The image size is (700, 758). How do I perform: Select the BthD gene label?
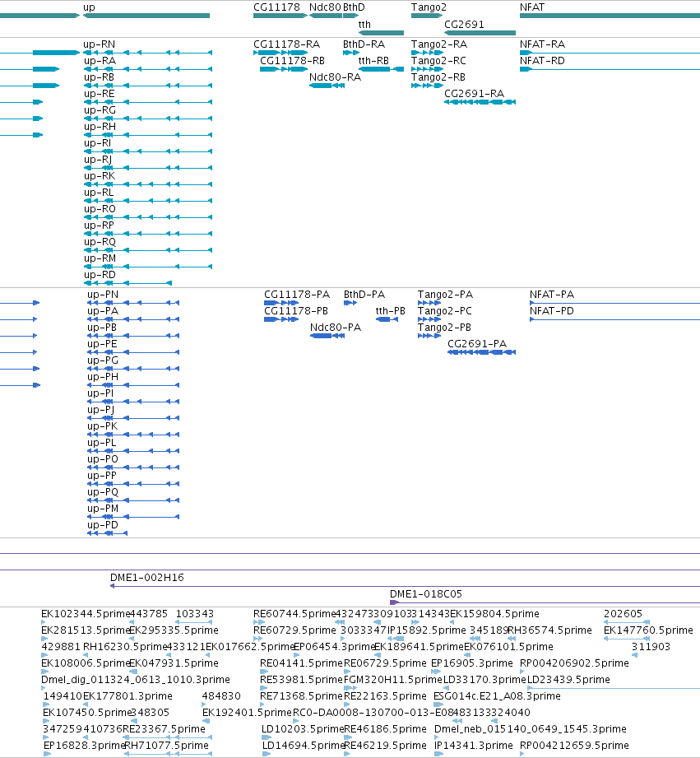(x=354, y=7)
